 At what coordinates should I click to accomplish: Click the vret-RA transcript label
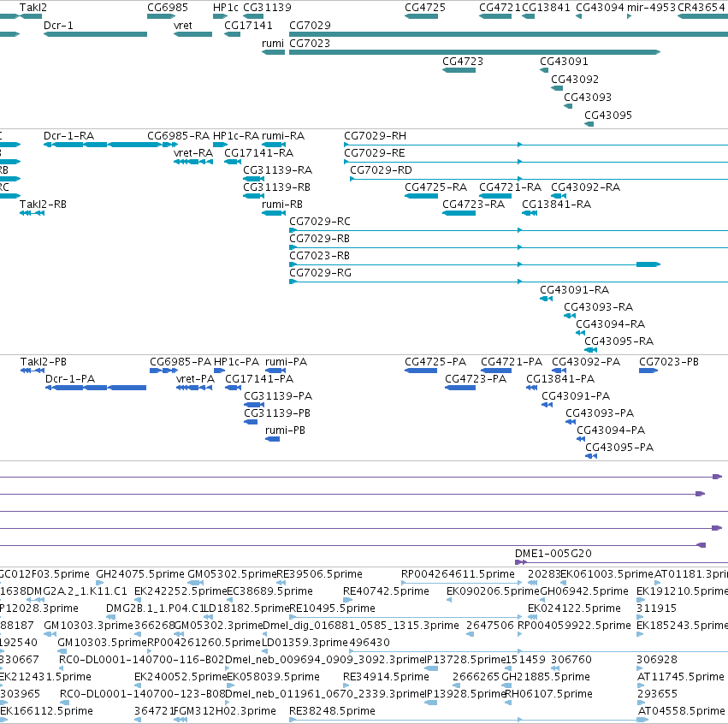tap(193, 153)
